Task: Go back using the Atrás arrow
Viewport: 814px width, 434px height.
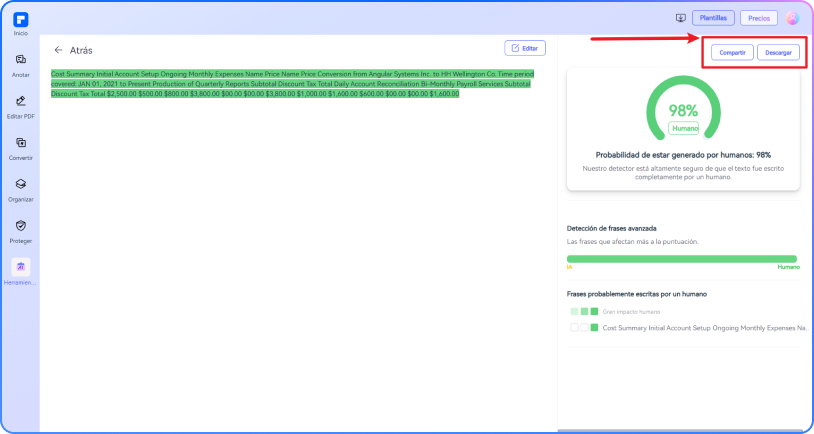Action: 58,50
